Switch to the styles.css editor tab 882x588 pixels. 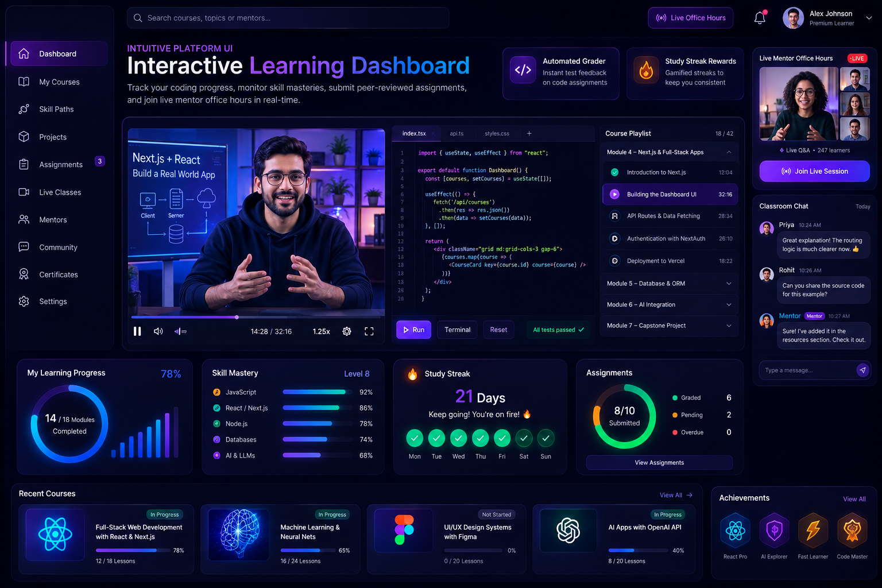click(497, 133)
